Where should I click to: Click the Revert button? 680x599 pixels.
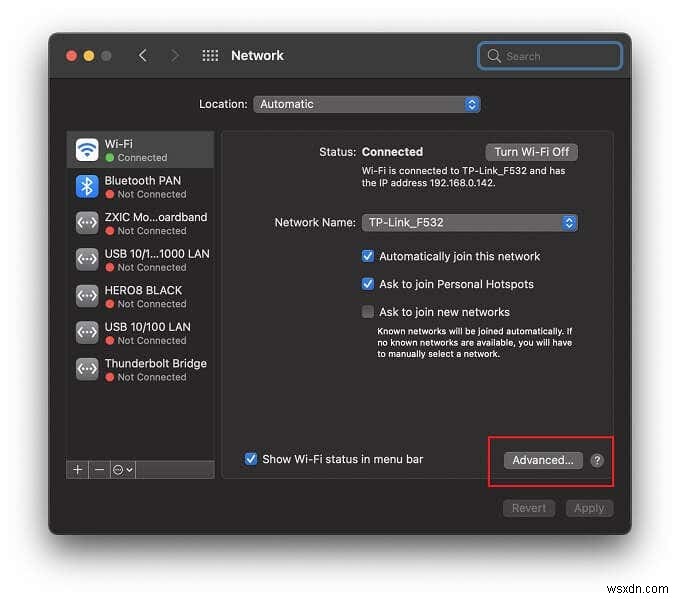point(529,508)
